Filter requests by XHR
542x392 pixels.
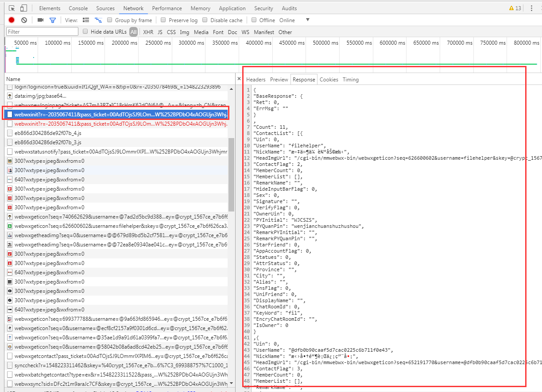(148, 32)
